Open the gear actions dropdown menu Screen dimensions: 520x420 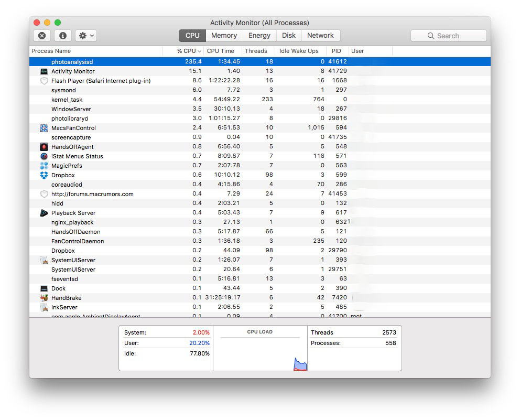point(86,36)
